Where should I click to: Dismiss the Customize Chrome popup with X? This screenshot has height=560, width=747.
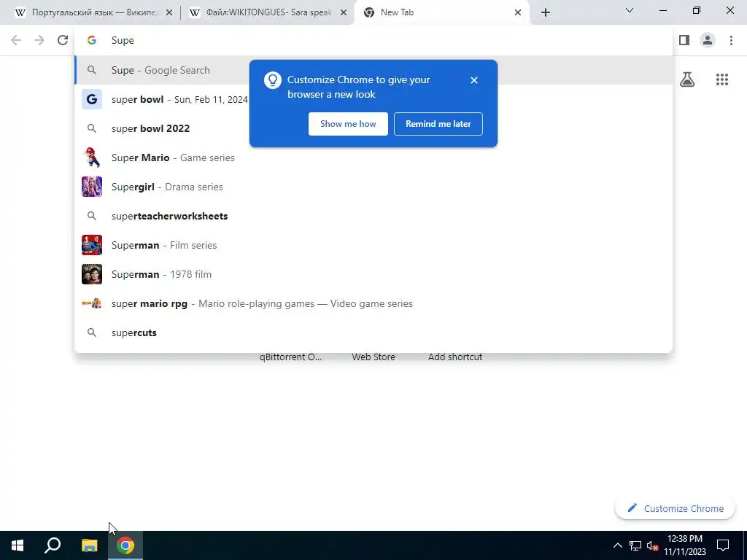tap(473, 80)
